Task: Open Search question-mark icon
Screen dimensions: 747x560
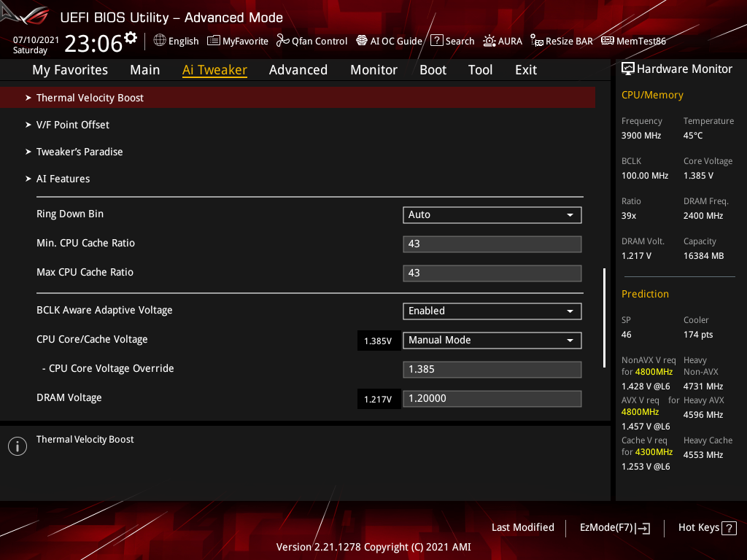Action: [x=436, y=41]
